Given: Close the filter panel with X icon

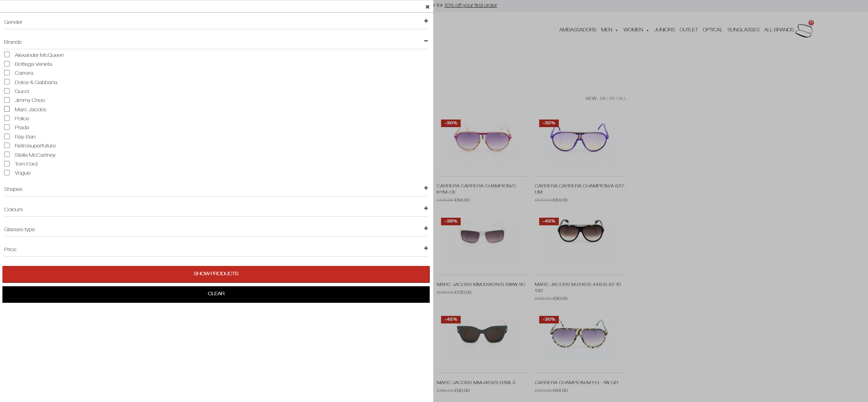Looking at the screenshot, I should tap(427, 7).
